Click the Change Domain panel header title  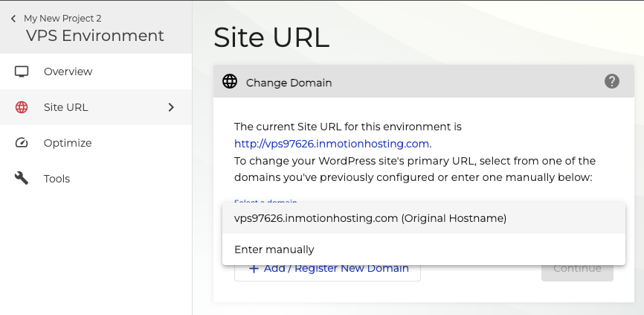click(x=289, y=83)
